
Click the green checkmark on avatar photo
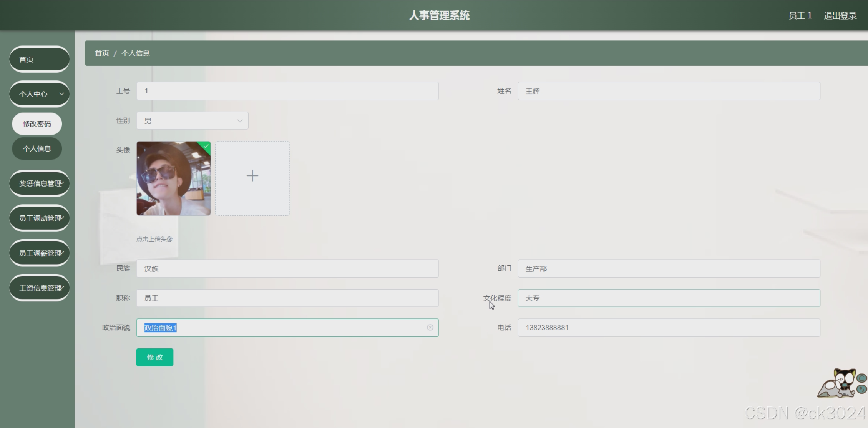(x=206, y=146)
